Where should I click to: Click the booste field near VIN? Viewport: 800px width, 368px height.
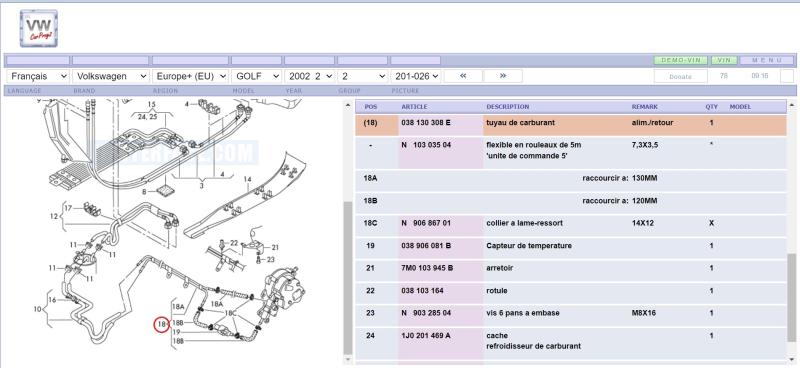(x=681, y=76)
